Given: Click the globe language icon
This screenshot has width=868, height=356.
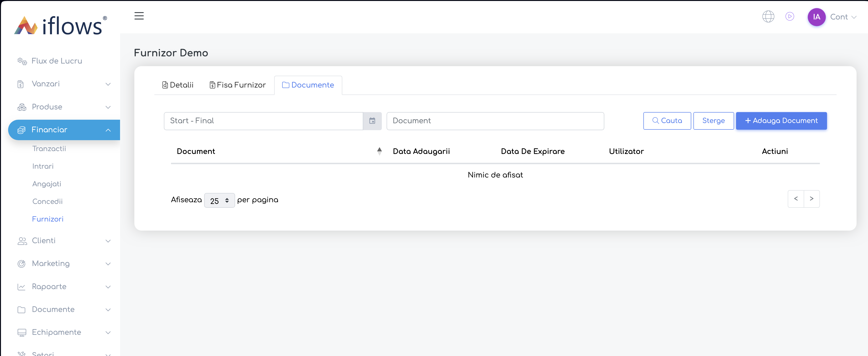Looking at the screenshot, I should point(768,16).
